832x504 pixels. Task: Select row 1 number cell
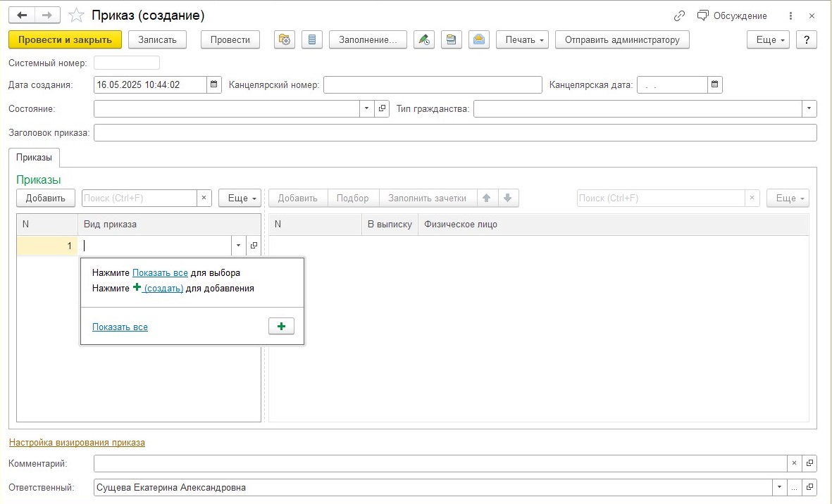[47, 246]
